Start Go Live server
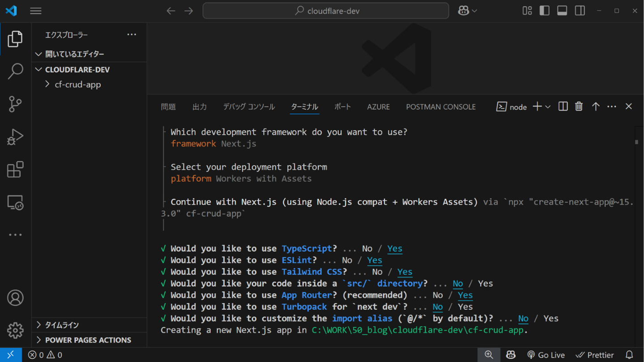This screenshot has height=362, width=644. [x=546, y=355]
